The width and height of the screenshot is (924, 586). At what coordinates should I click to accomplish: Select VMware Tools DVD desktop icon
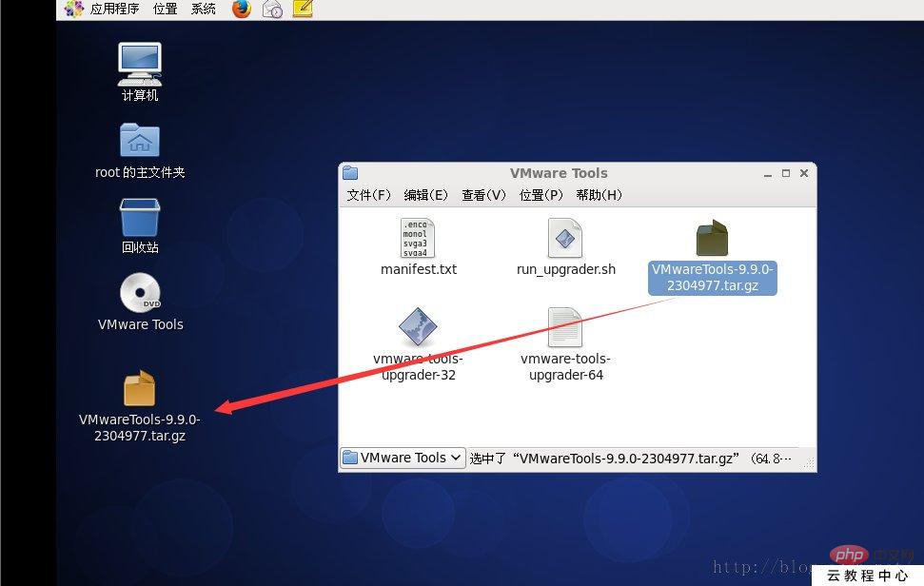click(x=140, y=293)
